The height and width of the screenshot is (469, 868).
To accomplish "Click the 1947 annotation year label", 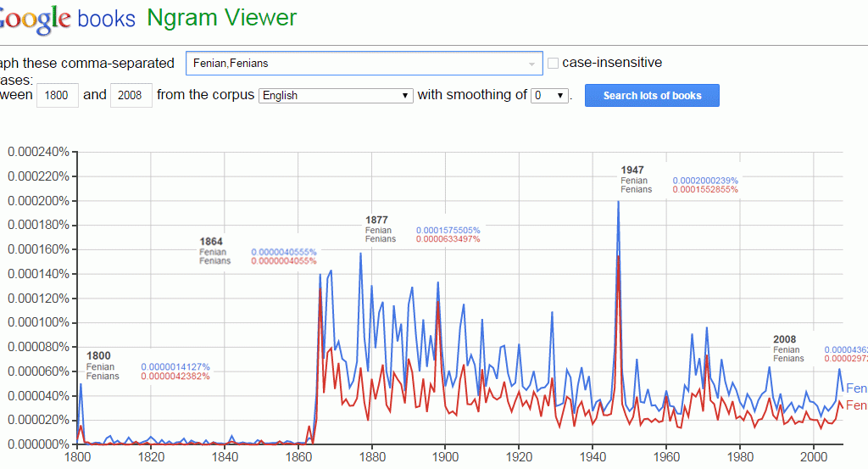I will click(x=632, y=170).
